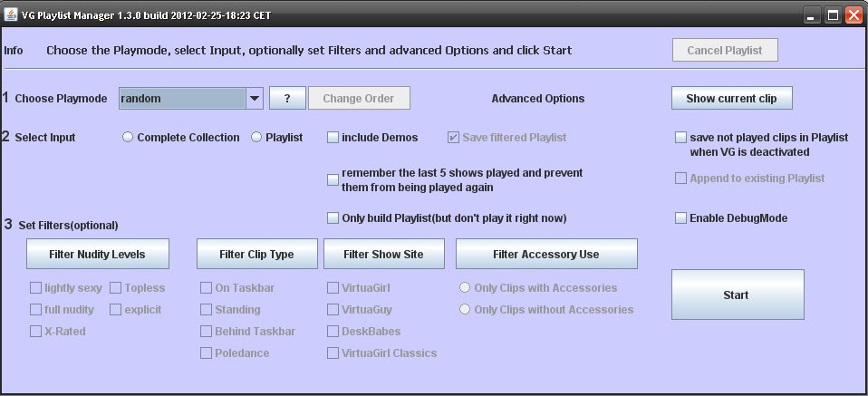Check the Poledance clip type checkbox

(206, 353)
